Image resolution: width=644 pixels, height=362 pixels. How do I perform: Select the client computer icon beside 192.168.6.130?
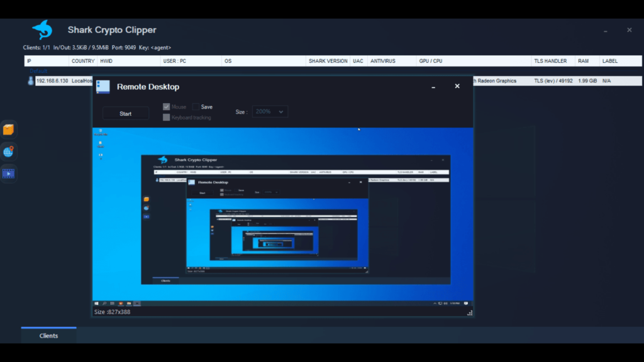click(31, 80)
